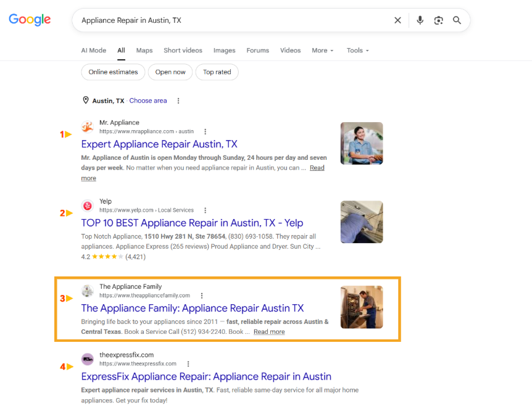
Task: Click the location pin icon beside Austin, TX
Action: [x=86, y=100]
